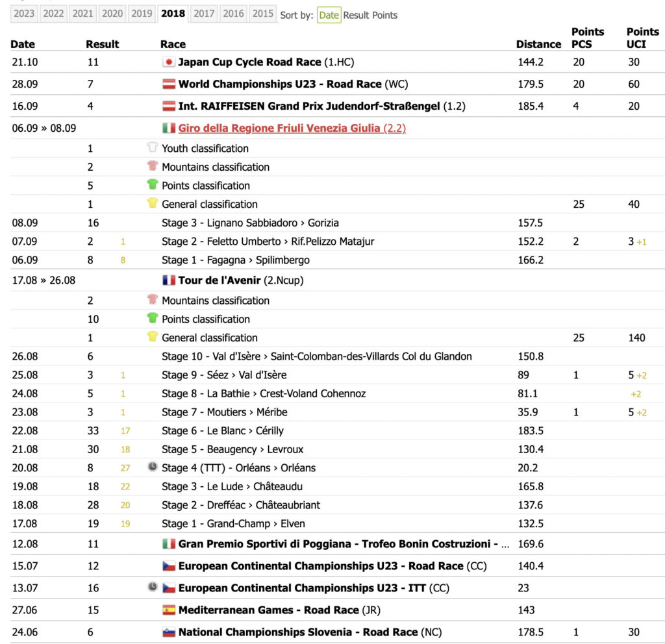
Task: Open Stage 2 Drefféac to Châteaubriant
Action: click(x=240, y=506)
